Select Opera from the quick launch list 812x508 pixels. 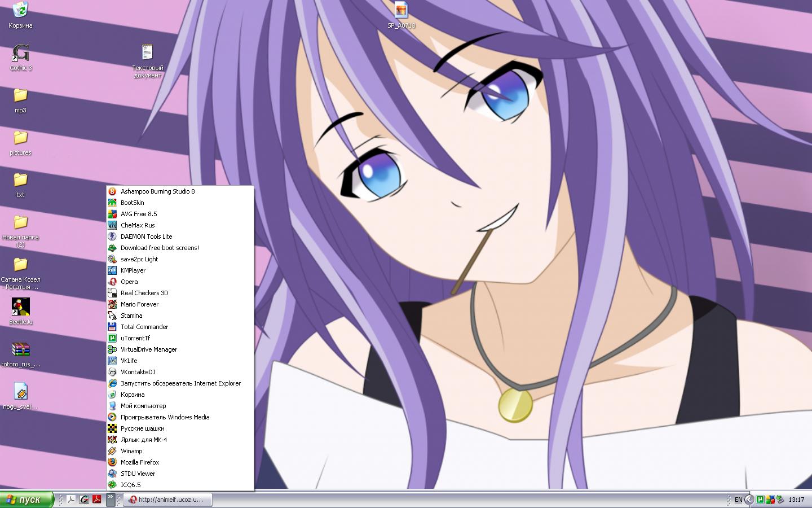pyautogui.click(x=129, y=282)
